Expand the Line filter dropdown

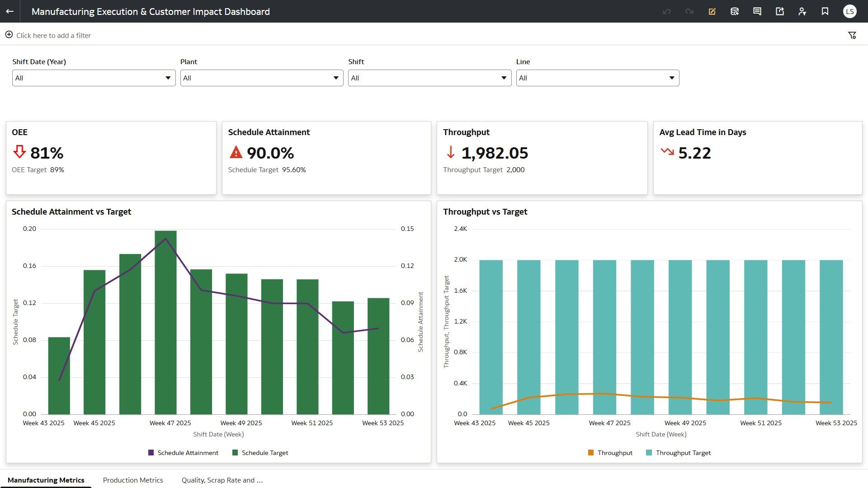(x=598, y=78)
